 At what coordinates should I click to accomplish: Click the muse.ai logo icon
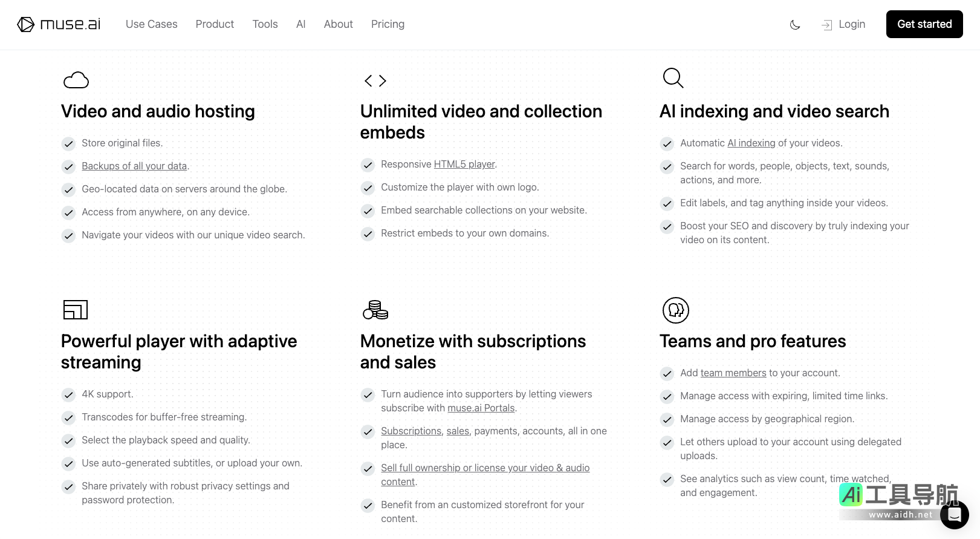26,24
